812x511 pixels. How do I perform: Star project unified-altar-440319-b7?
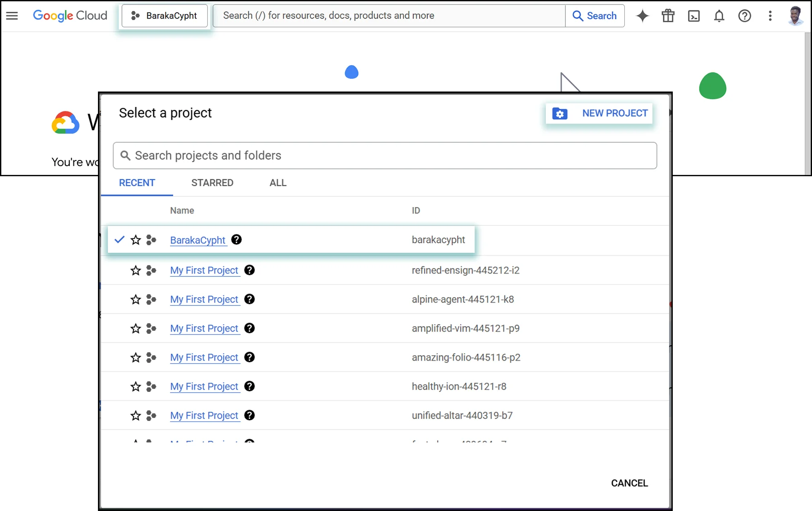pyautogui.click(x=136, y=415)
